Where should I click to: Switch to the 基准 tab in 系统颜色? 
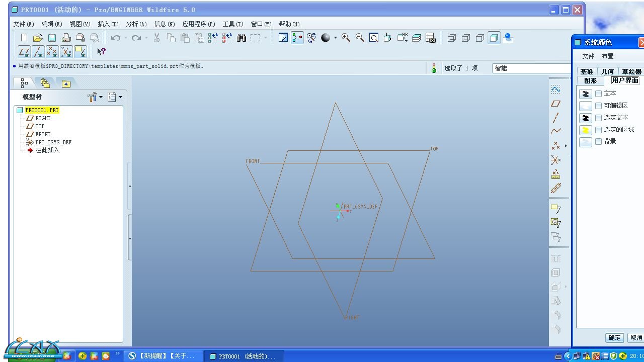click(587, 71)
